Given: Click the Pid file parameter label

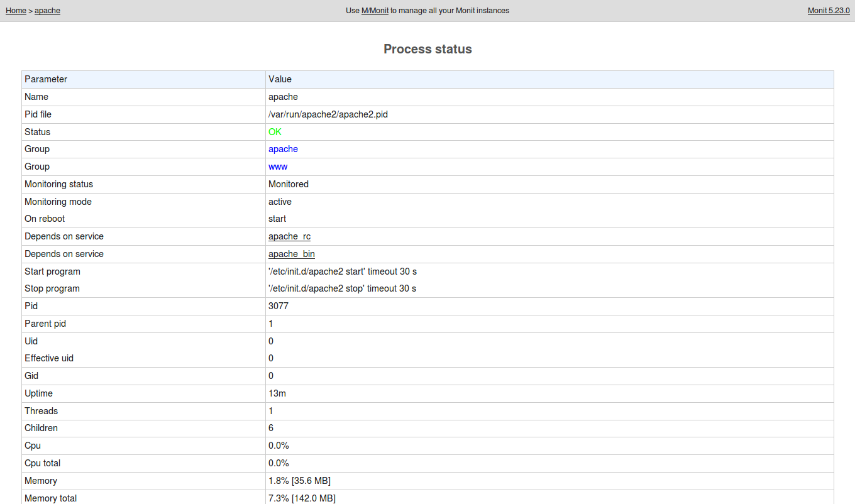Looking at the screenshot, I should click(x=38, y=114).
